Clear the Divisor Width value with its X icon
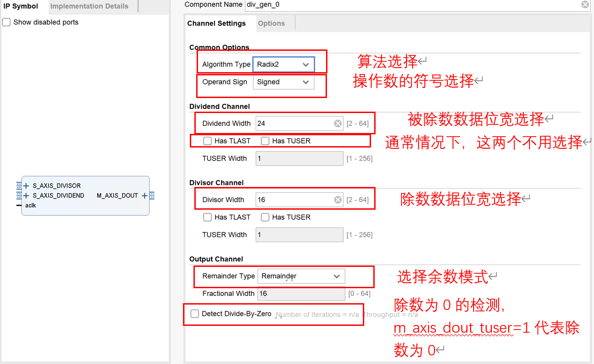The height and width of the screenshot is (364, 594). click(x=338, y=200)
